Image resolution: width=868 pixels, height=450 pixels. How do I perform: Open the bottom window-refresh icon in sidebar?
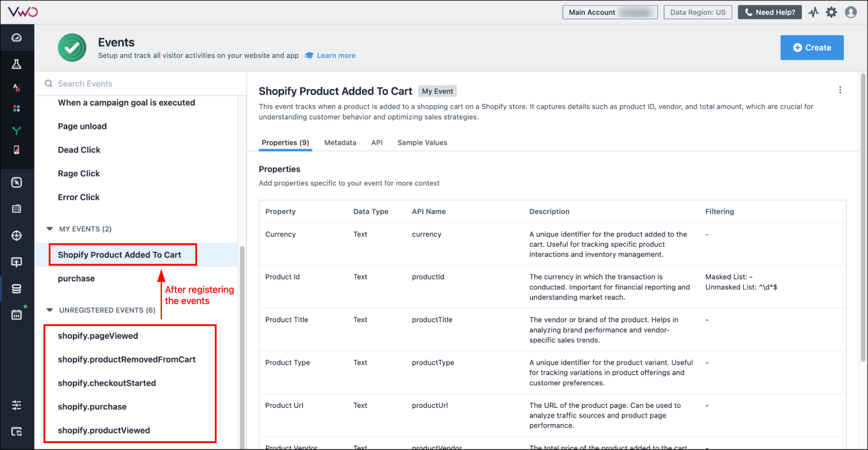(x=17, y=432)
